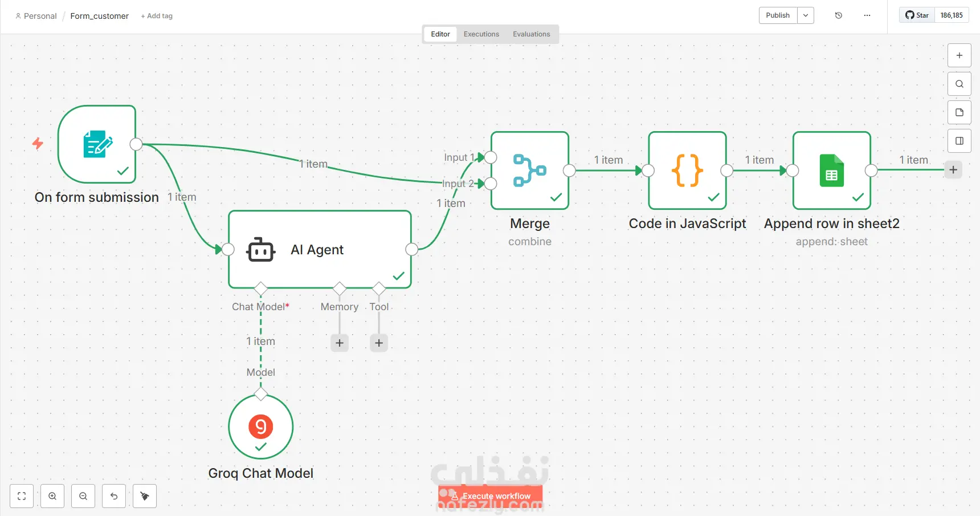Click the Memory connector label
The width and height of the screenshot is (980, 516).
click(x=340, y=307)
